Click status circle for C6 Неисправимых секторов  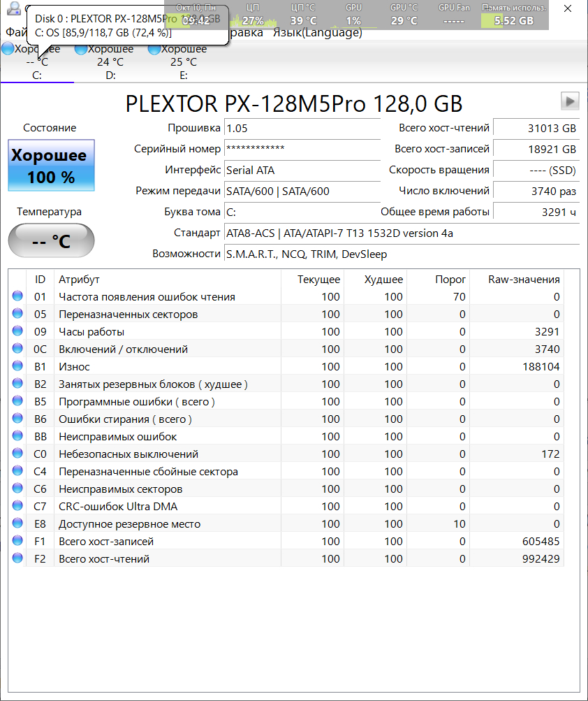tap(17, 489)
